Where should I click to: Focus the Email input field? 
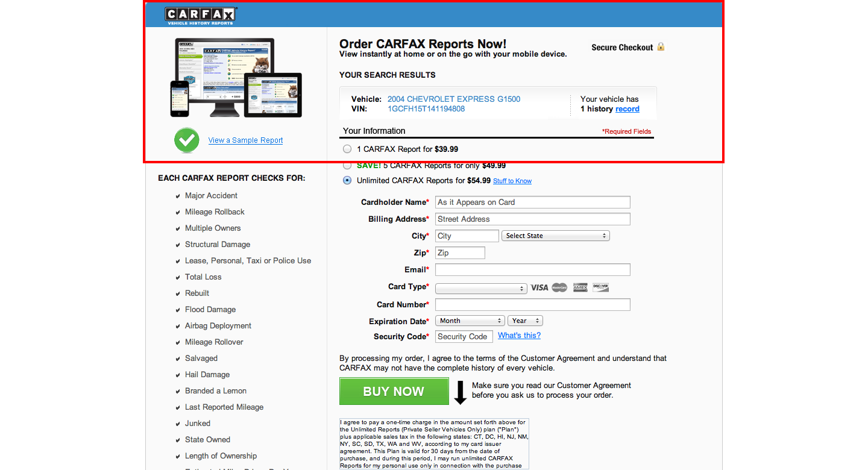(533, 270)
